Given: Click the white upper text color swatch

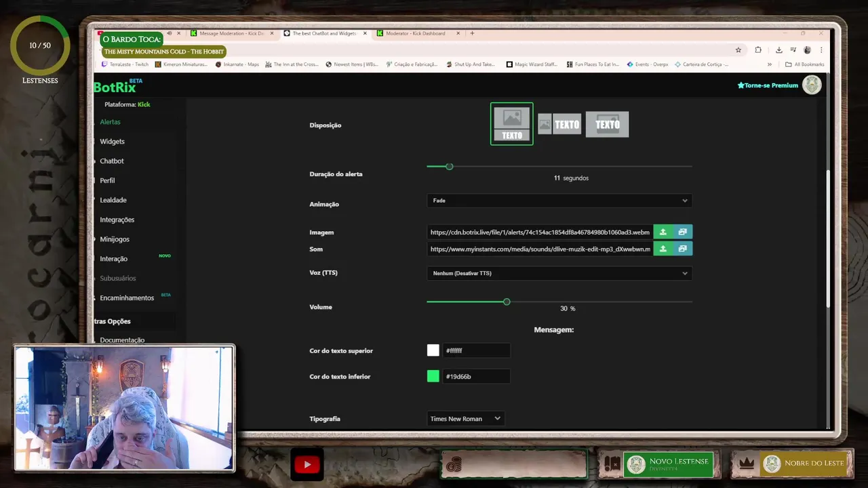Looking at the screenshot, I should point(433,350).
